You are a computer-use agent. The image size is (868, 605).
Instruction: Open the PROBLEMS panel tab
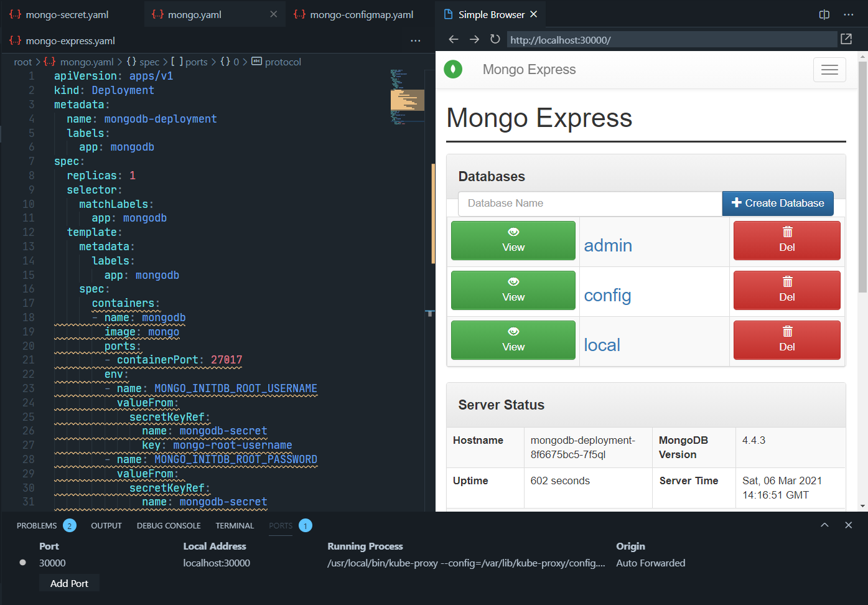click(37, 526)
